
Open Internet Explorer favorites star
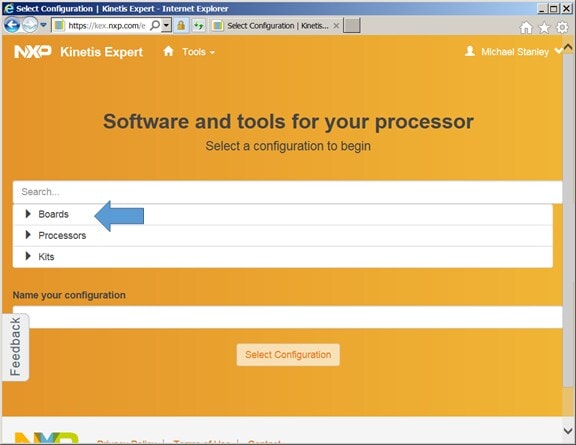coord(544,28)
